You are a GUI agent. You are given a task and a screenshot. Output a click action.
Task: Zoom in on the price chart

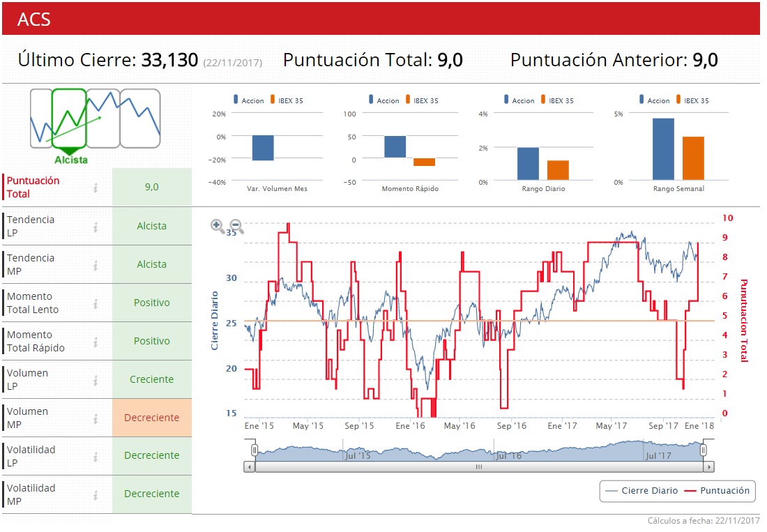[217, 226]
